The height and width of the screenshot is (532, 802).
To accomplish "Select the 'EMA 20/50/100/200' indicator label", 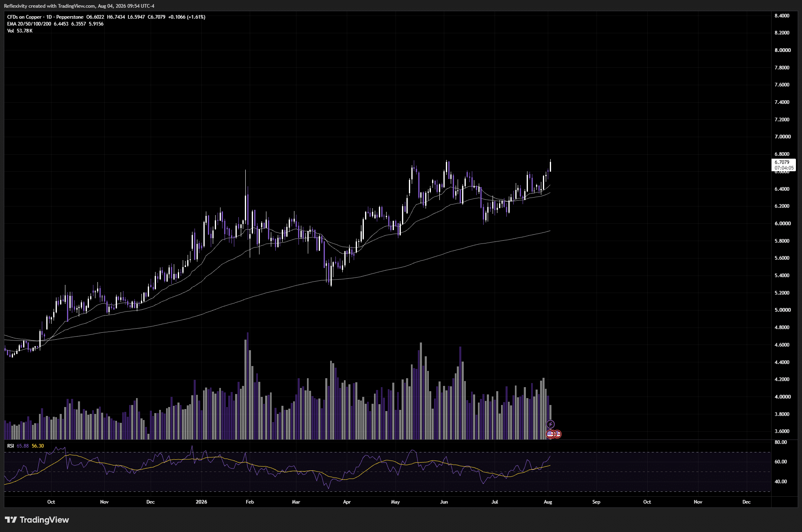I will (x=29, y=24).
